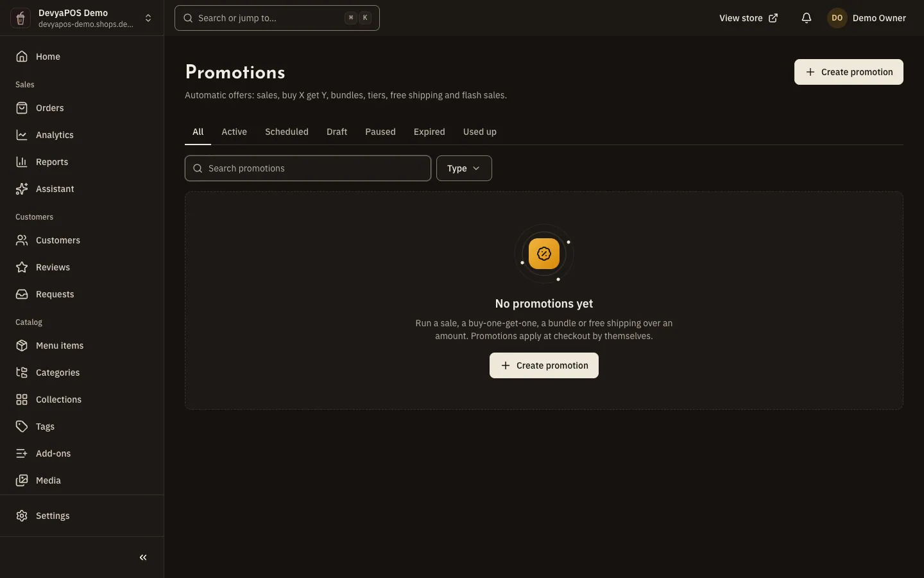Open the Reviews star icon

tap(22, 267)
